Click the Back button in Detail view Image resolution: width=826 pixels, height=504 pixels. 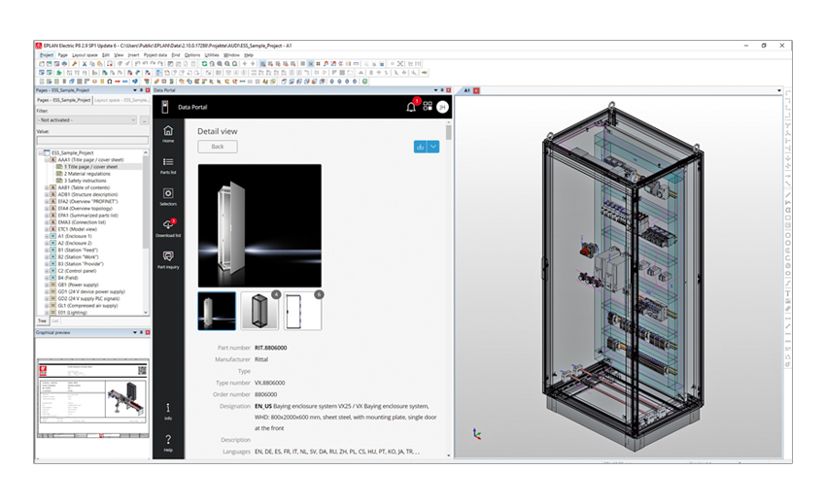pos(218,147)
